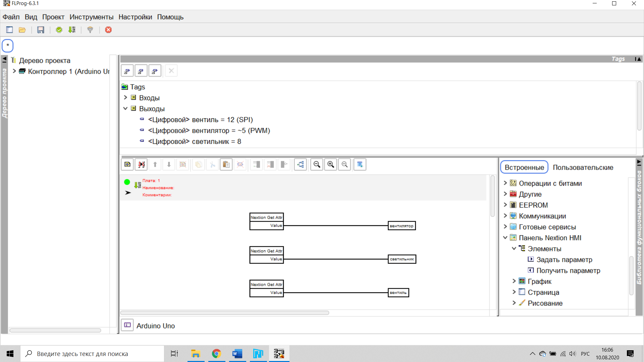This screenshot has width=644, height=362.
Task: Click the zoom in magnifier icon
Action: pos(331,165)
